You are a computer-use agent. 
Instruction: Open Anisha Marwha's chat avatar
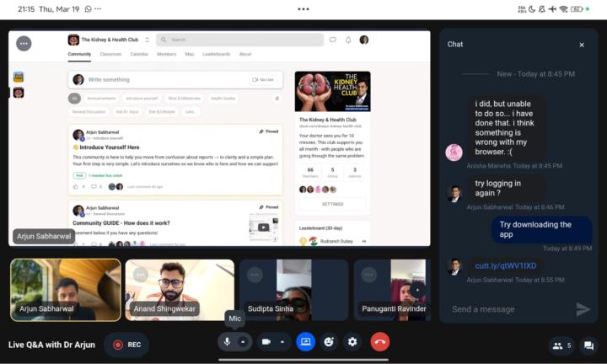point(454,153)
